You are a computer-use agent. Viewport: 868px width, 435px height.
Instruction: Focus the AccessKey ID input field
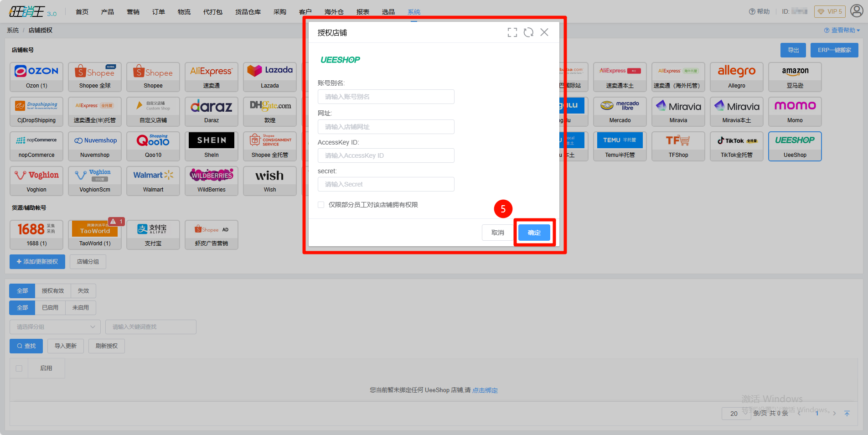(386, 155)
